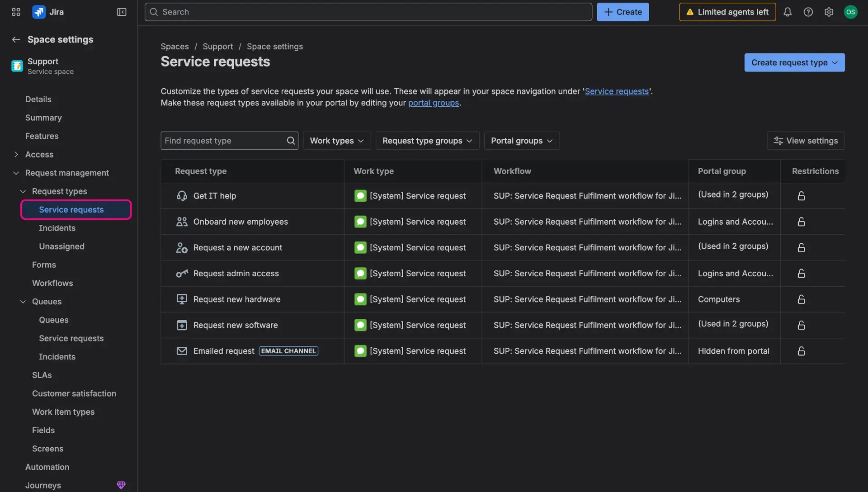This screenshot has width=868, height=492.
Task: Open the portal groups link
Action: point(433,103)
